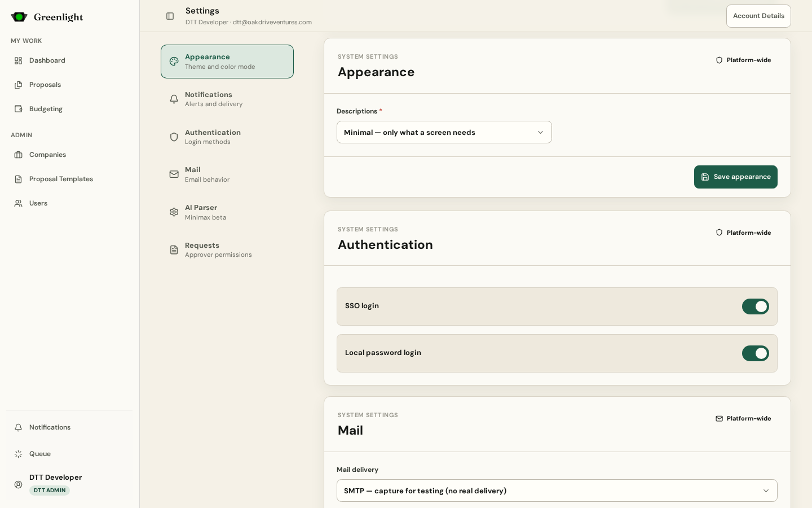This screenshot has width=812, height=508.
Task: Go to Proposals page
Action: [69, 85]
